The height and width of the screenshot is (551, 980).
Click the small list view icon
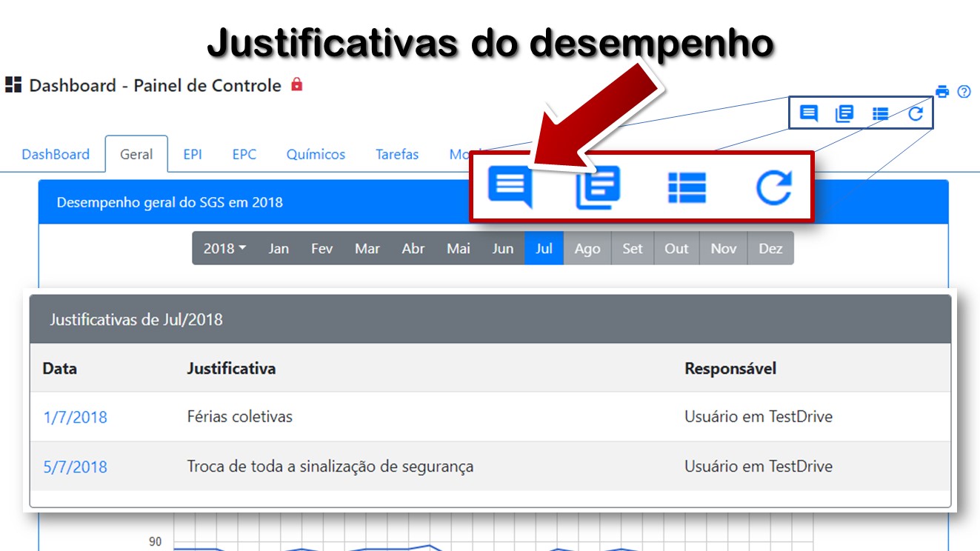(880, 113)
